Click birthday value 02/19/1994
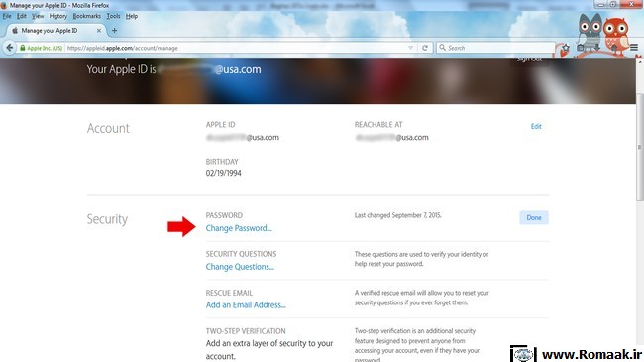Viewport: 644px width, 362px height. pyautogui.click(x=224, y=173)
